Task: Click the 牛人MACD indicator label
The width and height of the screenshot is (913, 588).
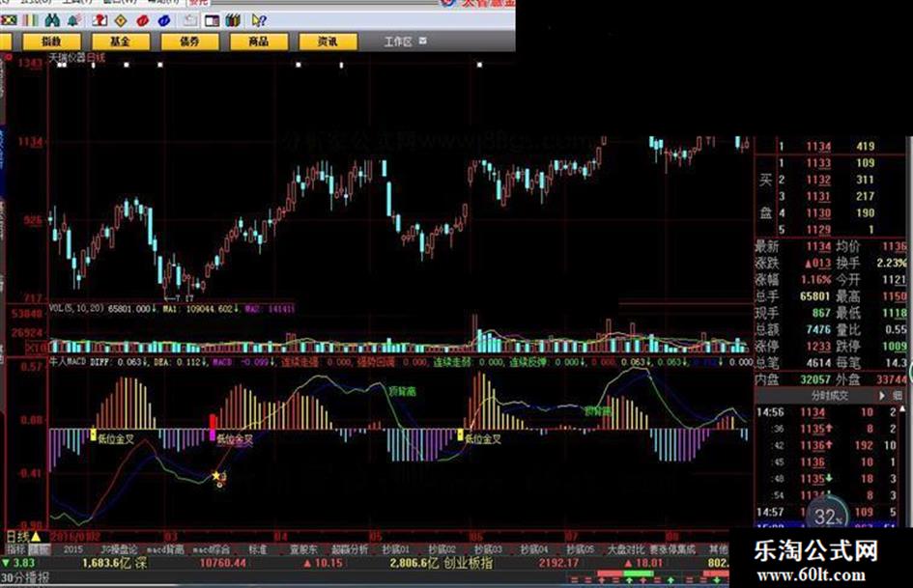Action: [68, 361]
